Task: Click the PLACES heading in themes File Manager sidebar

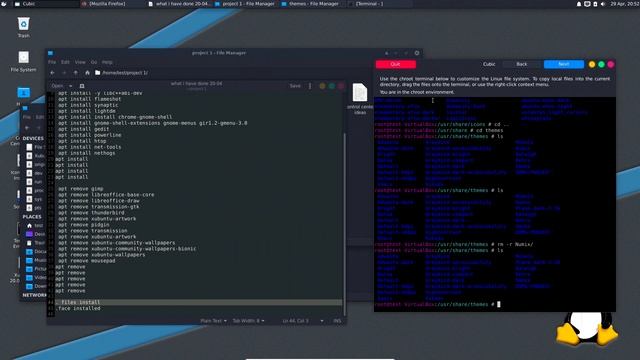Action: 32,217
